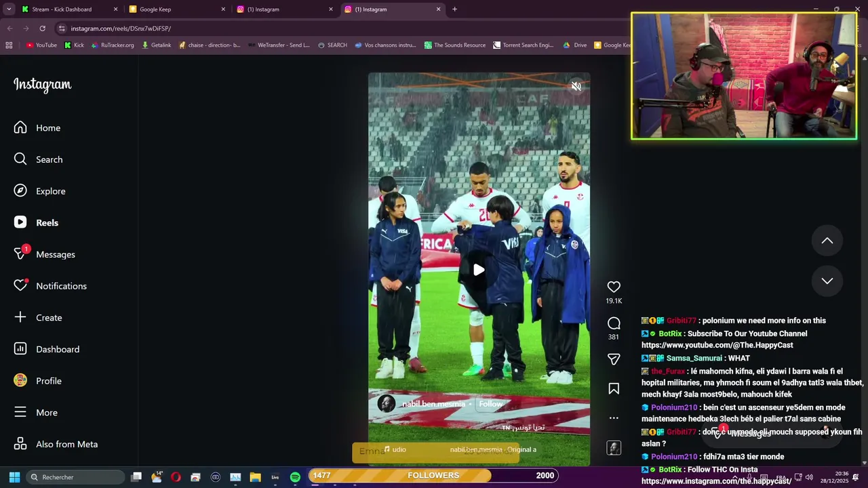The height and width of the screenshot is (488, 868).
Task: Switch to Stream - Kick Dashboard tab
Action: tap(68, 9)
